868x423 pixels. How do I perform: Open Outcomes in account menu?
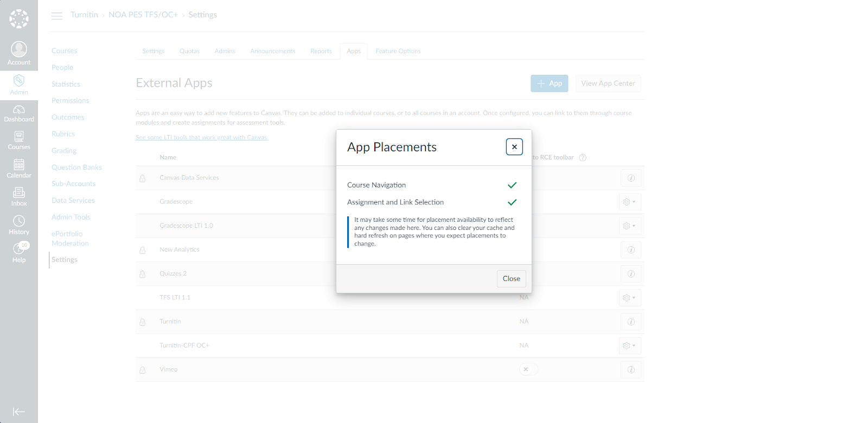click(x=68, y=118)
